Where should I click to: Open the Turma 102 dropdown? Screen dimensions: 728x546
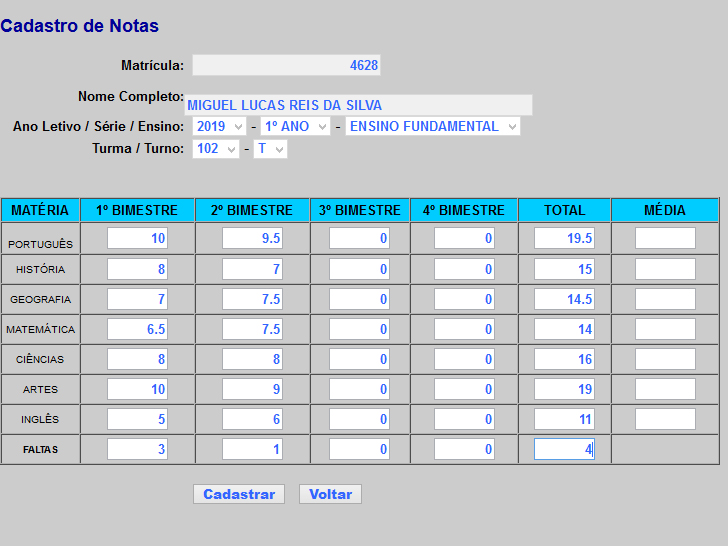point(216,149)
